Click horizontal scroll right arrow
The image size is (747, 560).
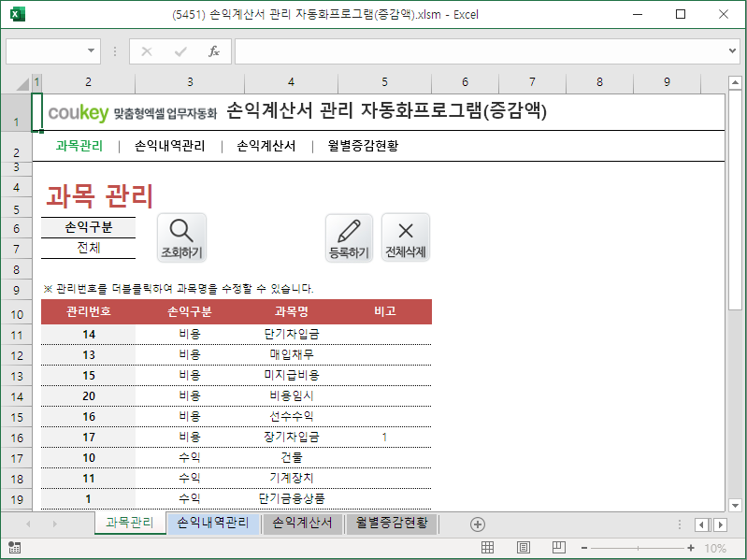pos(721,524)
